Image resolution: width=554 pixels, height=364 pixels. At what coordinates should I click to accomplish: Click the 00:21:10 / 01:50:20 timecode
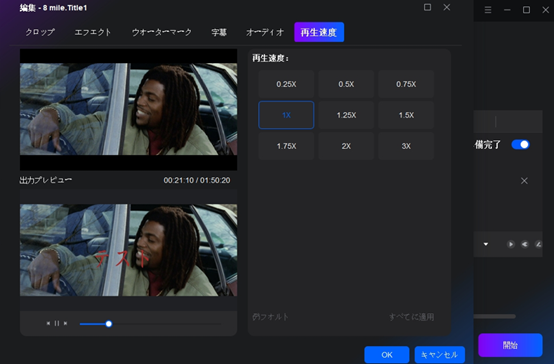197,180
